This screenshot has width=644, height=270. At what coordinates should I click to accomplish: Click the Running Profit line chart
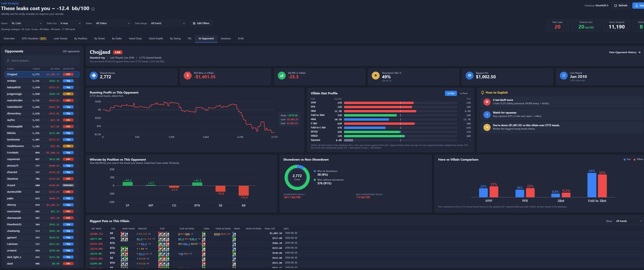pyautogui.click(x=189, y=118)
